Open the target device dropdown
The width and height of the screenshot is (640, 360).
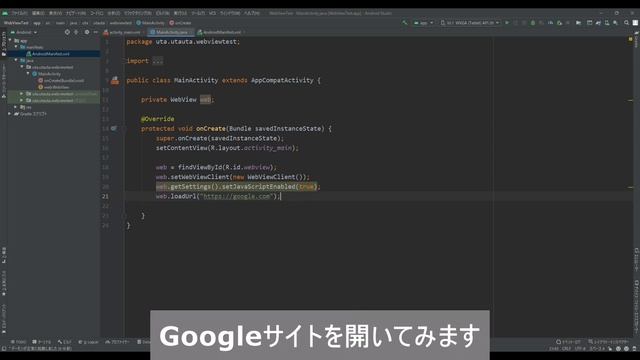click(470, 23)
